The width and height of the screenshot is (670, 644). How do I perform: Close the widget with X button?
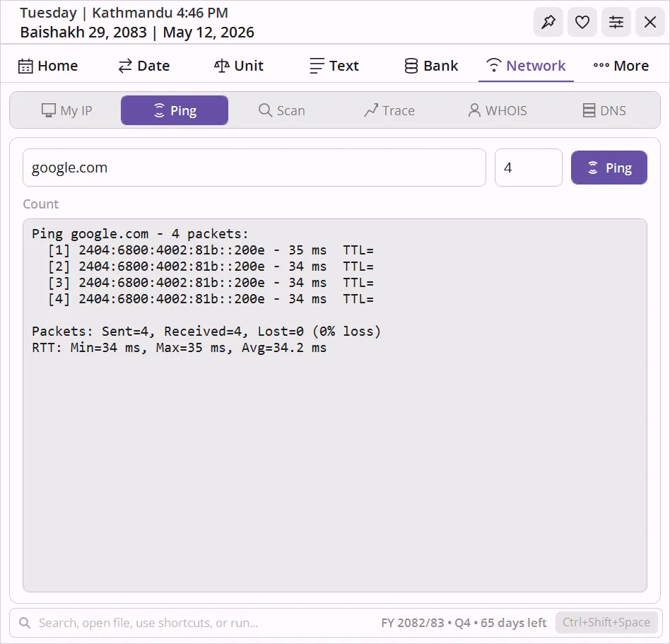click(x=650, y=22)
